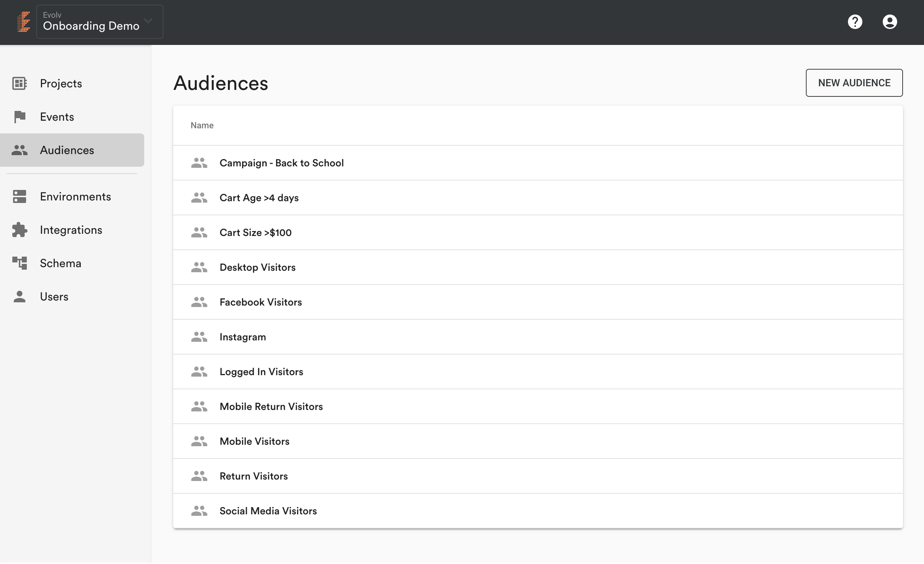The width and height of the screenshot is (924, 564).
Task: Click the Projects sidebar icon
Action: coord(20,83)
